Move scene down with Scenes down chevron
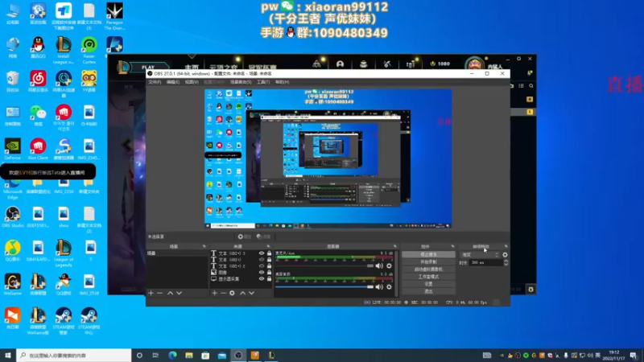This screenshot has height=362, width=644. click(179, 293)
